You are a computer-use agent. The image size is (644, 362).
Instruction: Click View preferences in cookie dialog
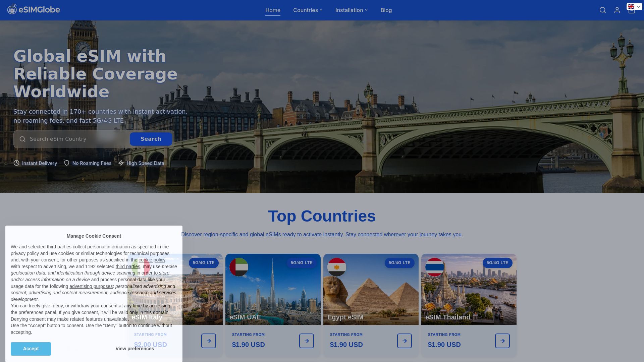click(x=135, y=349)
